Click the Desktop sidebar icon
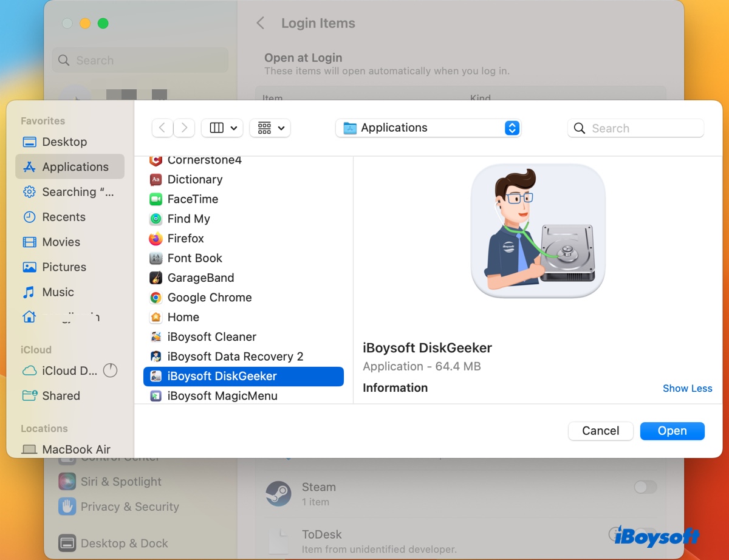This screenshot has width=729, height=560. [x=29, y=142]
